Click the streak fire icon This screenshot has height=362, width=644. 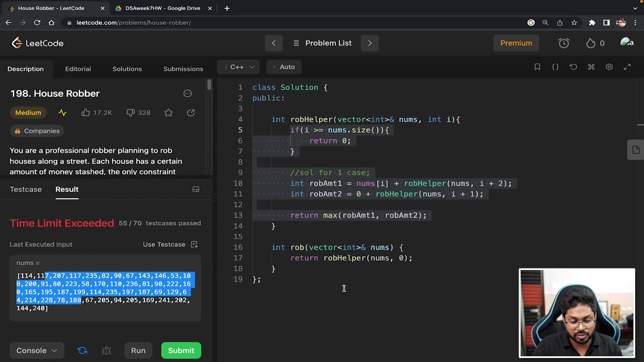[591, 43]
